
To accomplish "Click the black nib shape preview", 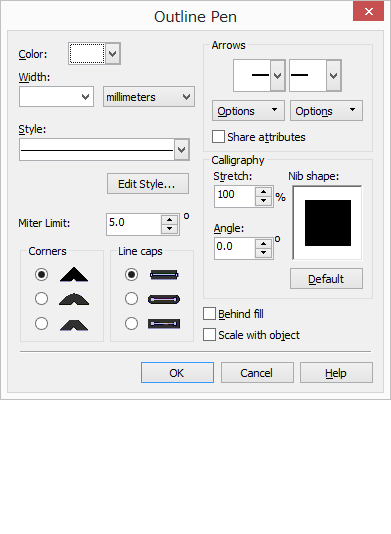I will 328,223.
